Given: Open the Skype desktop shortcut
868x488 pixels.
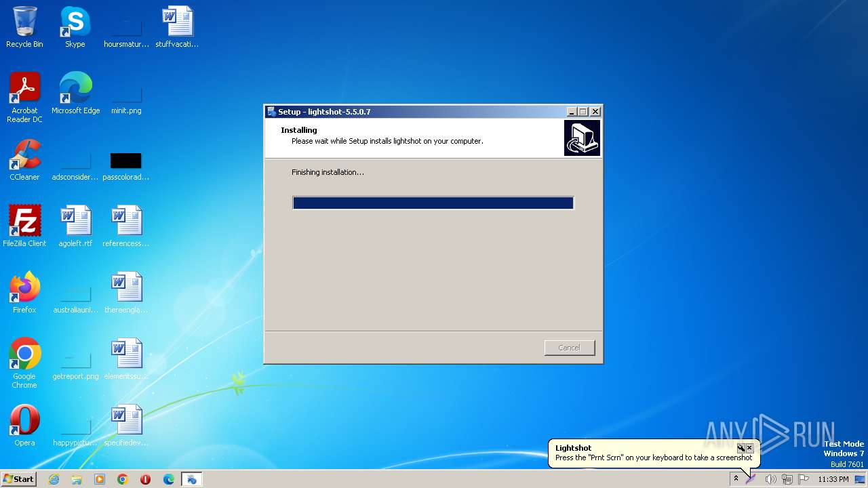Looking at the screenshot, I should 75,27.
